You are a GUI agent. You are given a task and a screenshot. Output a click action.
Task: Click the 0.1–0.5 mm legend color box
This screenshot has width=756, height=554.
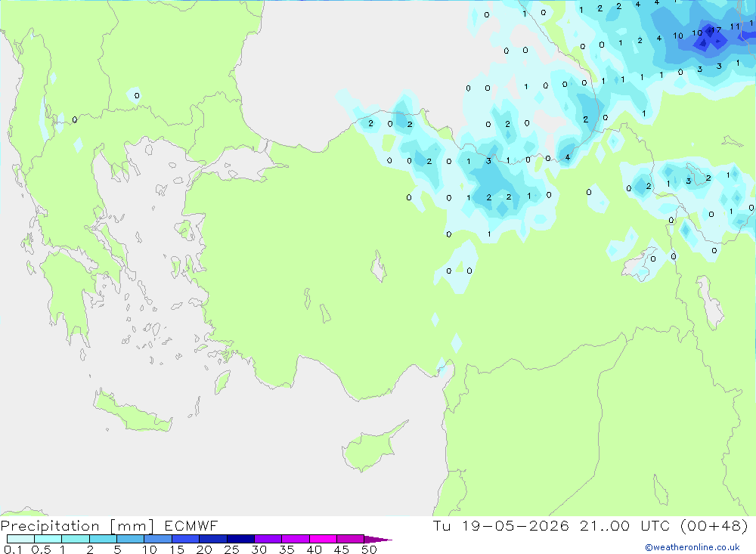point(20,539)
